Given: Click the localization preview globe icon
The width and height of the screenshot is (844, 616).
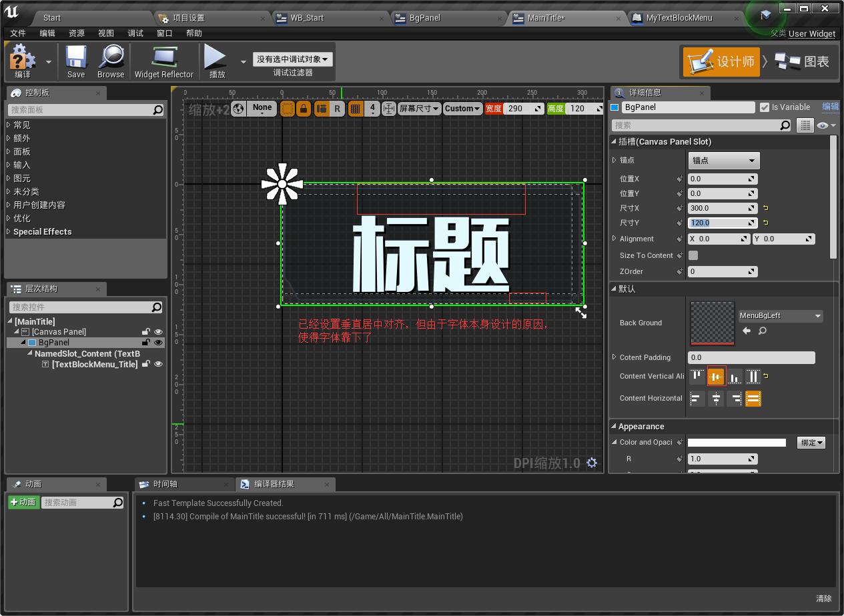Looking at the screenshot, I should [x=237, y=108].
